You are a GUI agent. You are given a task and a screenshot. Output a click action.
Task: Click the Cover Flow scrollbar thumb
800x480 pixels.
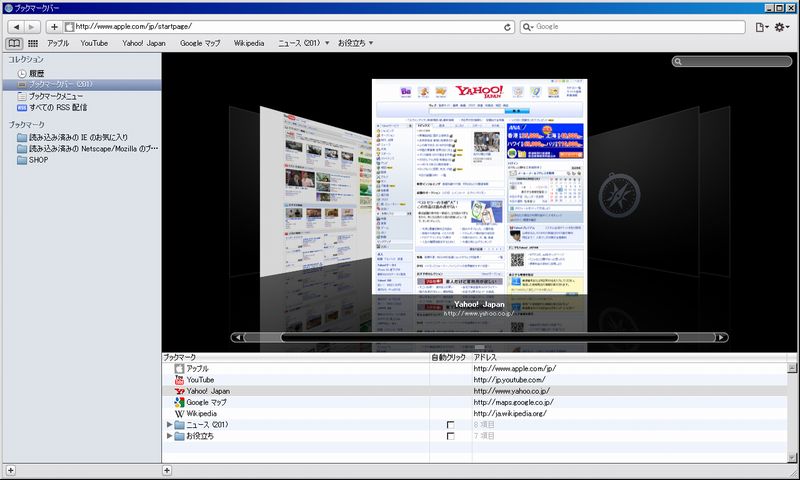tap(480, 337)
